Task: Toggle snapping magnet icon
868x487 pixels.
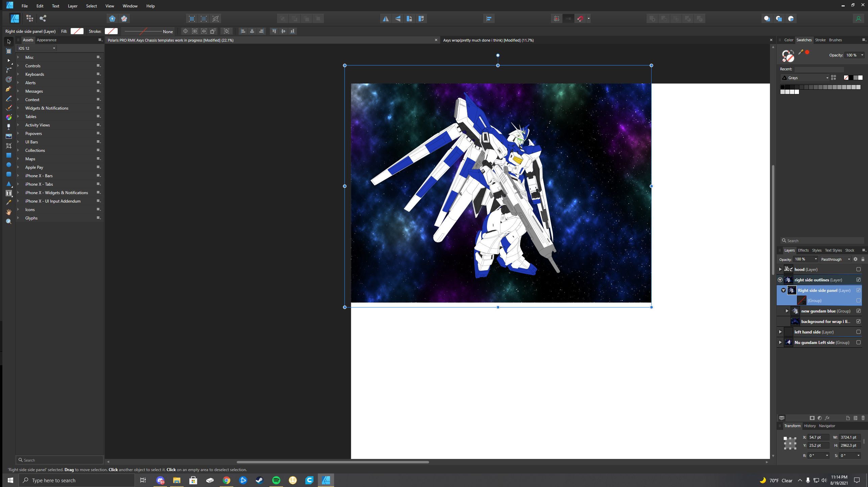Action: [x=580, y=19]
